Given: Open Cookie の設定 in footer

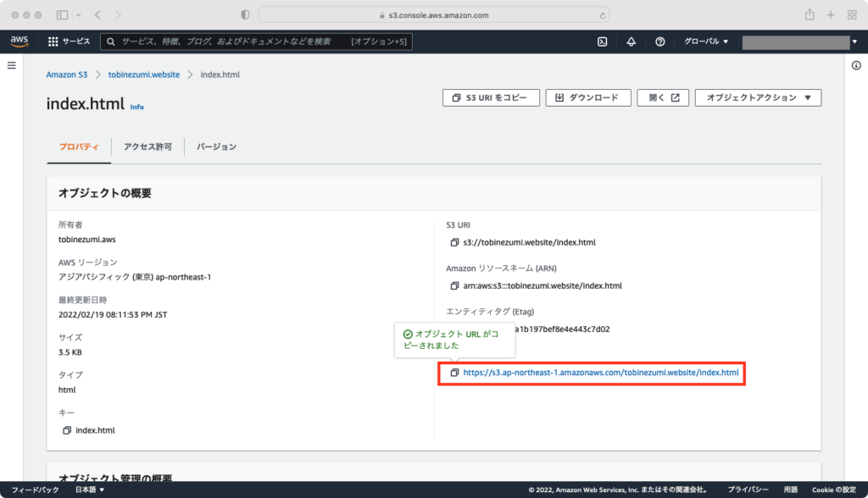Looking at the screenshot, I should tap(834, 490).
